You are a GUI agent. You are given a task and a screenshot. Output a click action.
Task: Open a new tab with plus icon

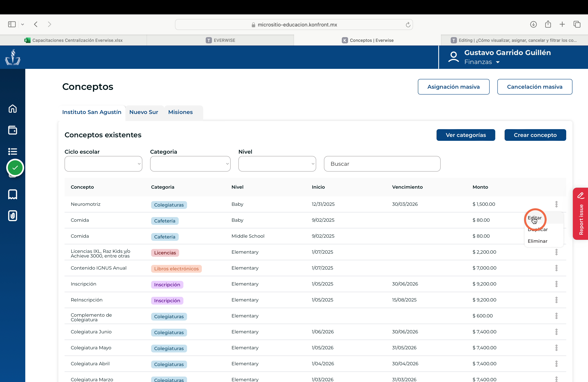click(x=562, y=24)
